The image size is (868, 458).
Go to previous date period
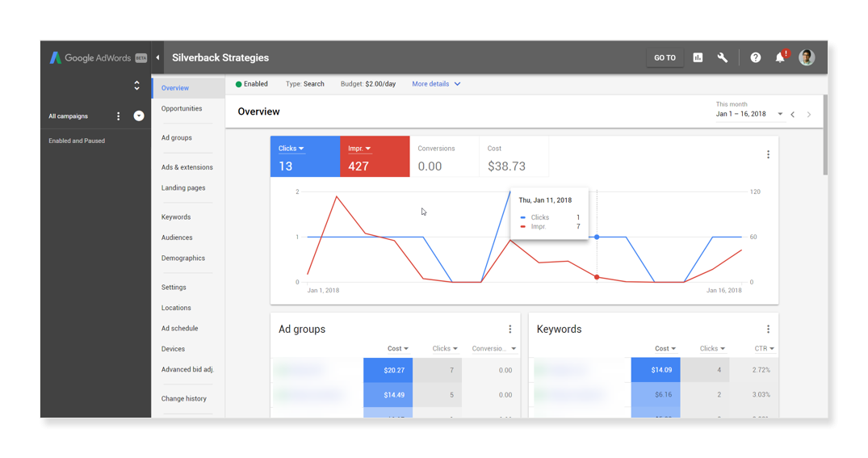(793, 115)
